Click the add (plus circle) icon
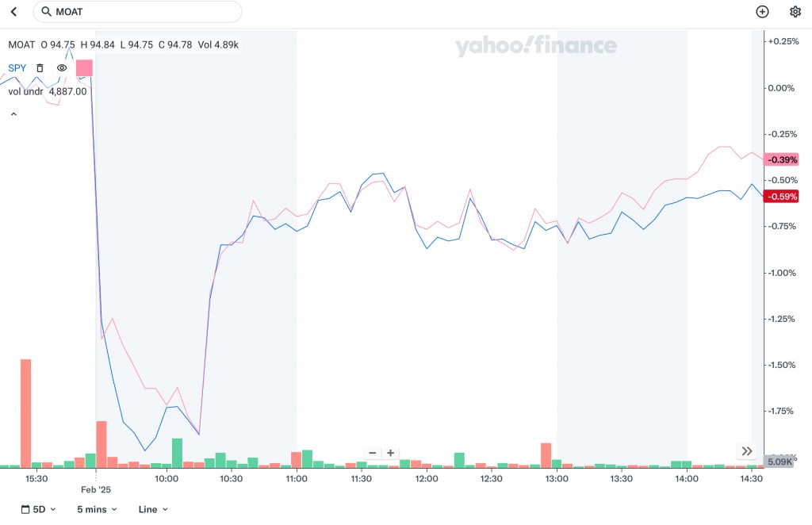Viewport: 812px width, 525px height. pos(762,12)
